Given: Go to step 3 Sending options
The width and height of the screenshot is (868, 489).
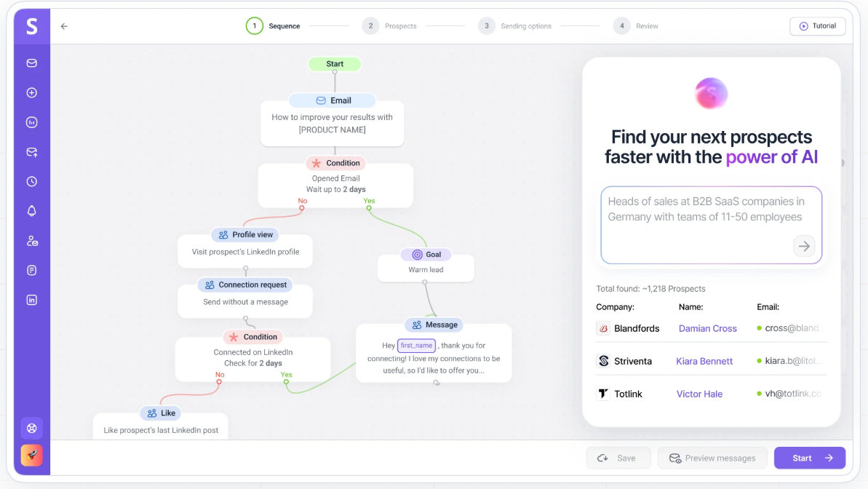Looking at the screenshot, I should 515,26.
